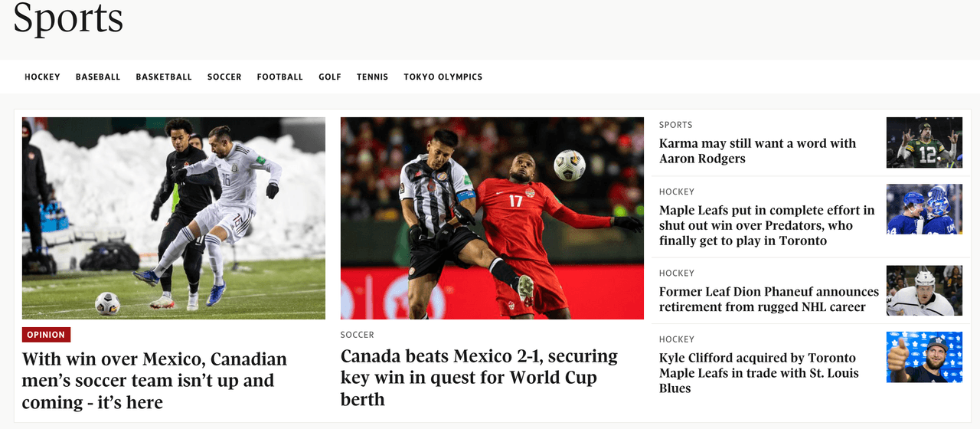
Task: Open the Maple Leafs shutout over Predators story
Action: (766, 225)
